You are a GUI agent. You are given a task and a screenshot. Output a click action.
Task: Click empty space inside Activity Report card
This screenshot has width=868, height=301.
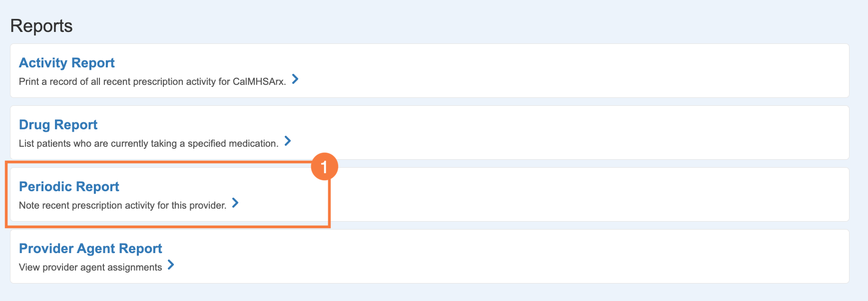click(549, 71)
